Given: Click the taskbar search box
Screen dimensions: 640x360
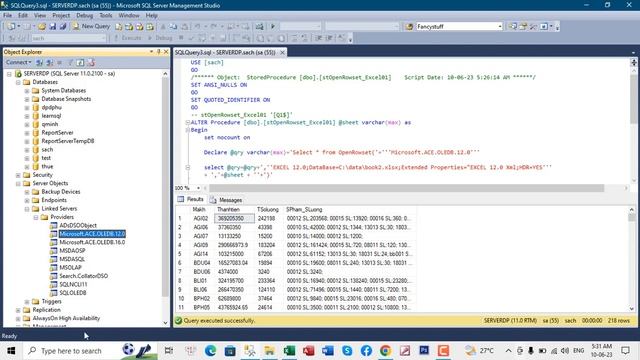Looking at the screenshot, I should 90,351.
